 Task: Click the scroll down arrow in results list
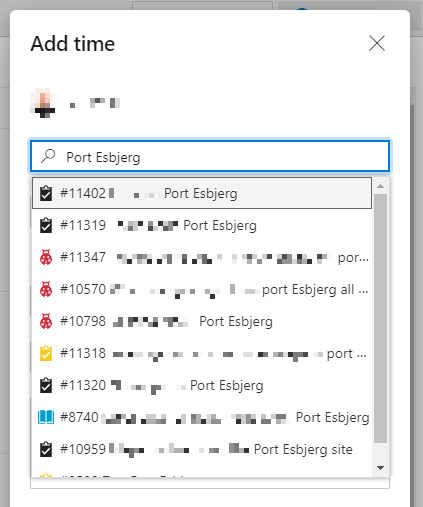(x=380, y=468)
